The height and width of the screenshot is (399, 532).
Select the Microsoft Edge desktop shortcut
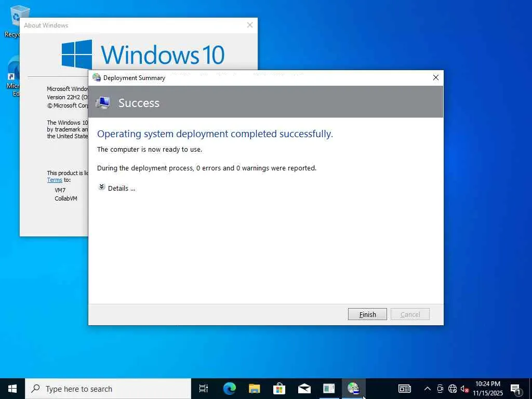(x=12, y=76)
